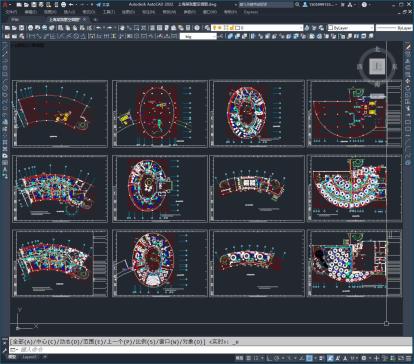Image resolution: width=414 pixels, height=364 pixels.
Task: Toggle the layer lightbulb on/off icon
Action: [x=215, y=28]
